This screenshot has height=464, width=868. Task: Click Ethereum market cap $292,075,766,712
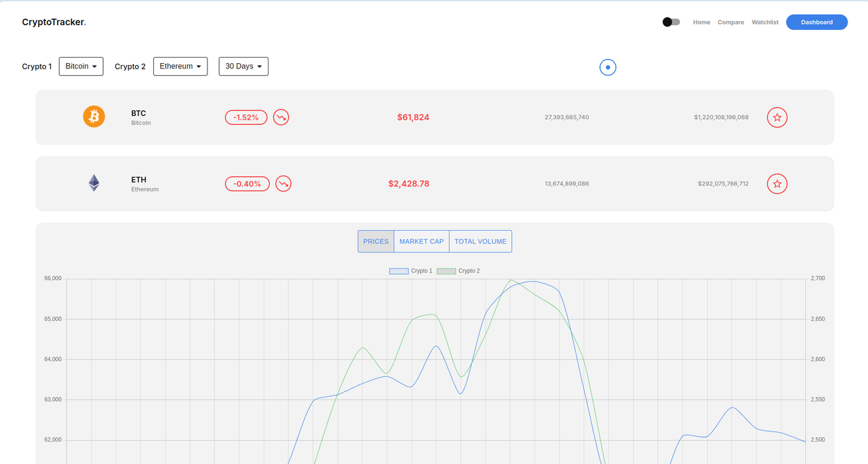click(724, 184)
